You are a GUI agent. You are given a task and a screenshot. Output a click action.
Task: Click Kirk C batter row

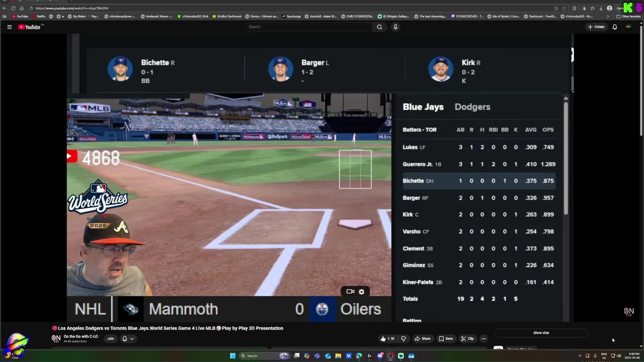(478, 215)
